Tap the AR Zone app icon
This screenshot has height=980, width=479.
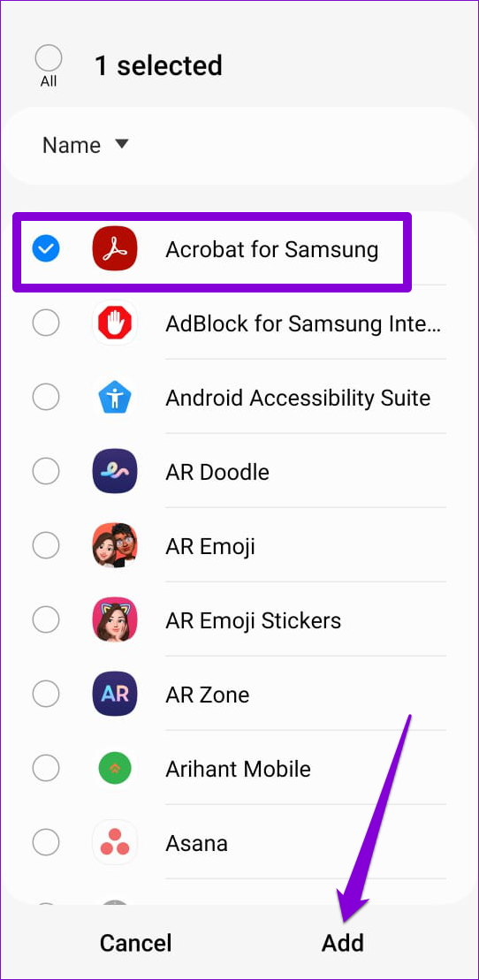[x=114, y=694]
